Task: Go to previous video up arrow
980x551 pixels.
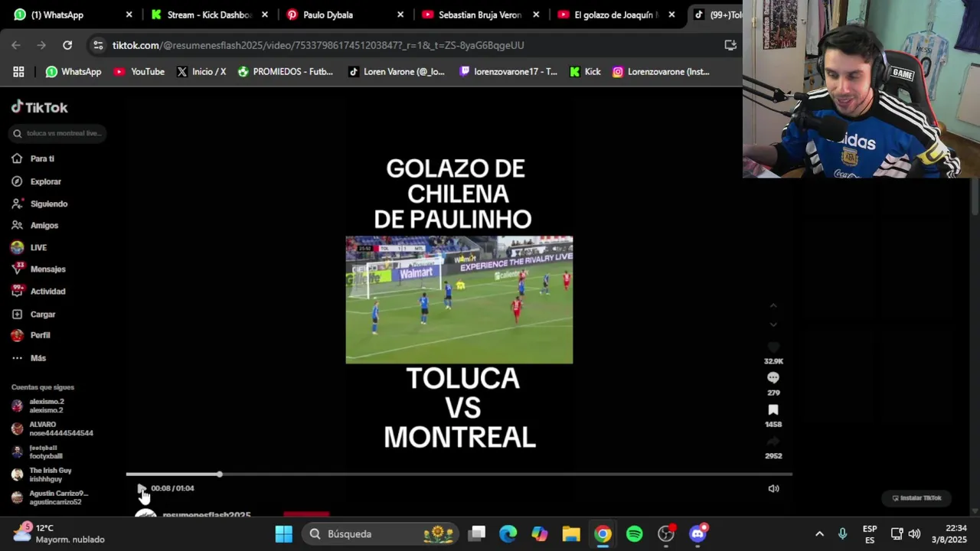Action: point(773,306)
